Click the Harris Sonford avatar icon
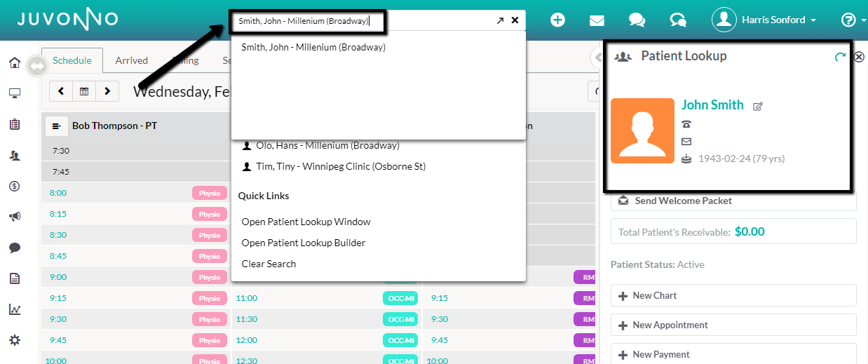The height and width of the screenshot is (364, 868). [x=724, y=20]
